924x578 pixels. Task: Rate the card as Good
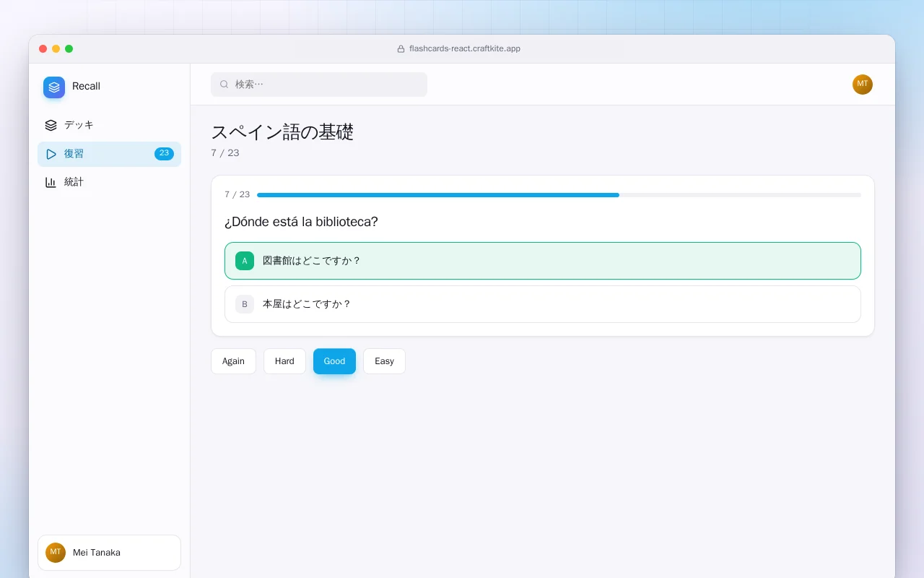pos(334,361)
